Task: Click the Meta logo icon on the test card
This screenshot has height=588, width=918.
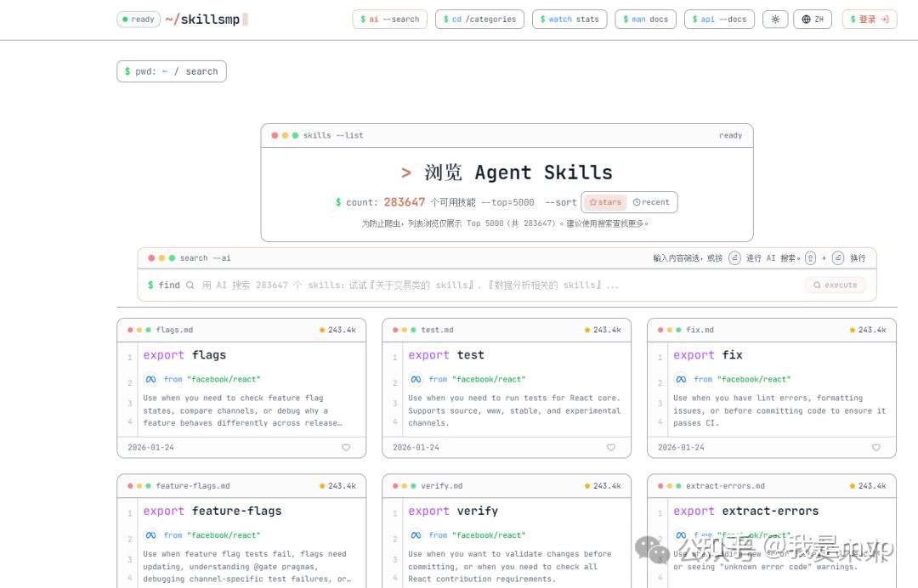Action: [x=416, y=379]
